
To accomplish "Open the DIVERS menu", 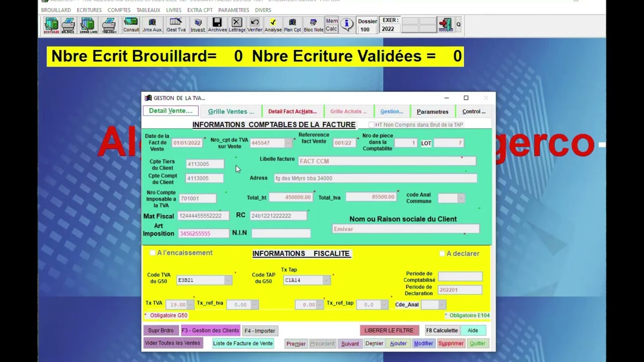I will pos(263,10).
